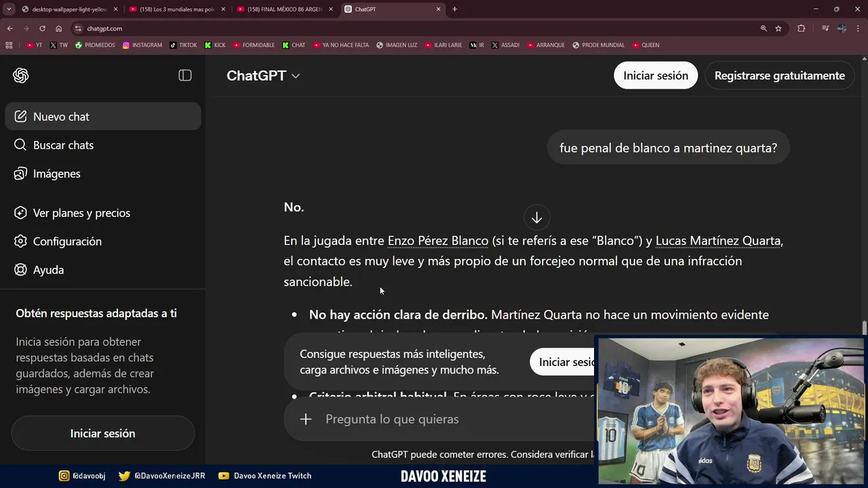Go back with the browser back arrow
The width and height of the screenshot is (868, 488).
(9, 28)
